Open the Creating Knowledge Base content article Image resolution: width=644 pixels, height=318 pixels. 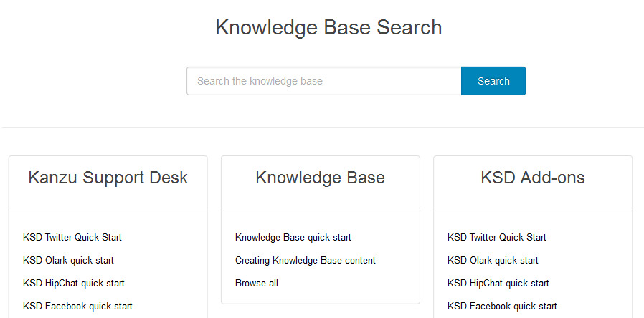point(306,260)
